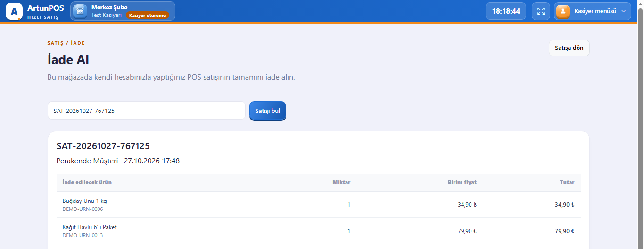Select the Kağıt Havlu 6'lı Paket row

(x=319, y=231)
